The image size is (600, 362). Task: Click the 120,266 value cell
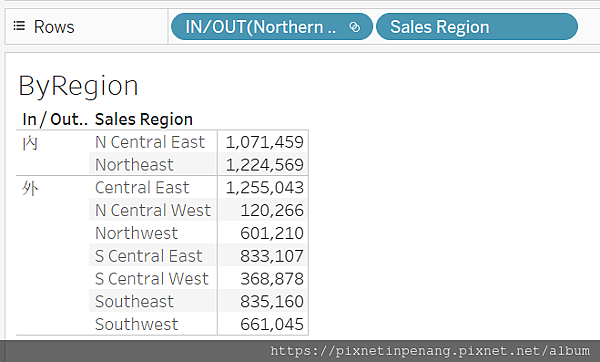click(263, 210)
